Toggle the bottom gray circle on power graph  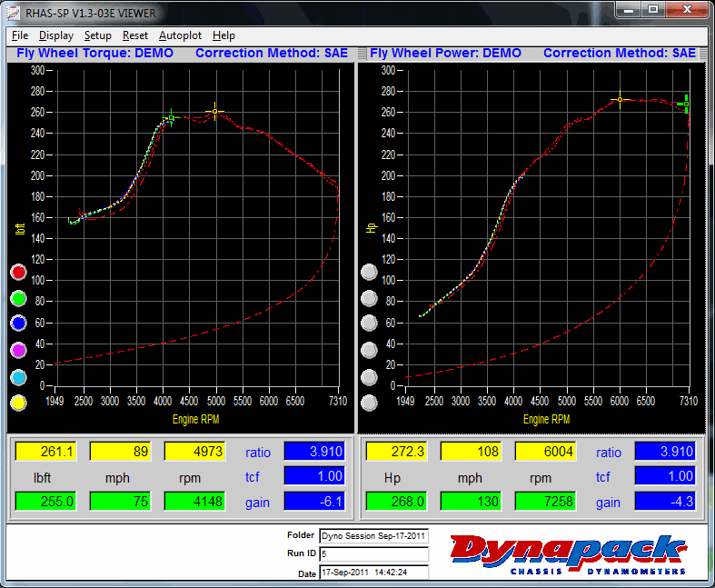tap(369, 403)
